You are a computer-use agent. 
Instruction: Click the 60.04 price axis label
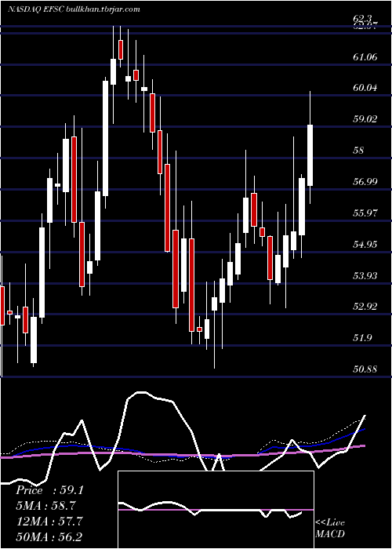point(365,88)
